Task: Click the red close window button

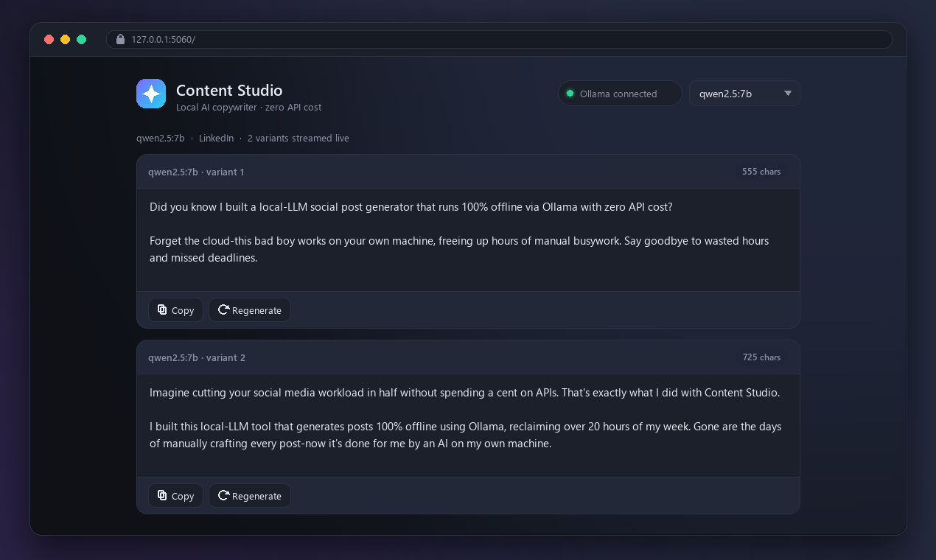Action: click(x=49, y=39)
